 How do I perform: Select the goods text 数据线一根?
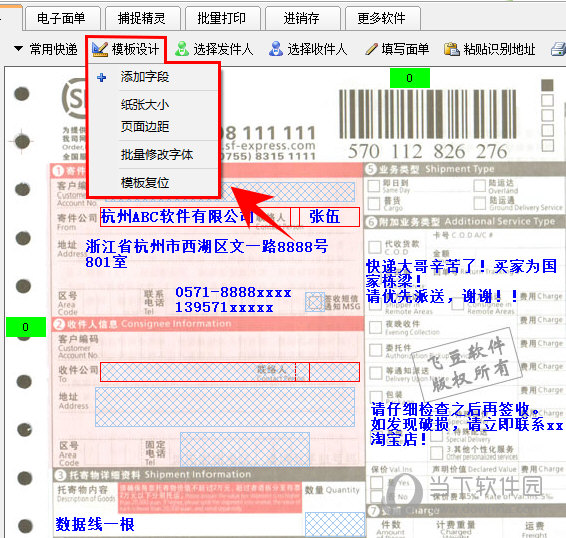coord(95,524)
